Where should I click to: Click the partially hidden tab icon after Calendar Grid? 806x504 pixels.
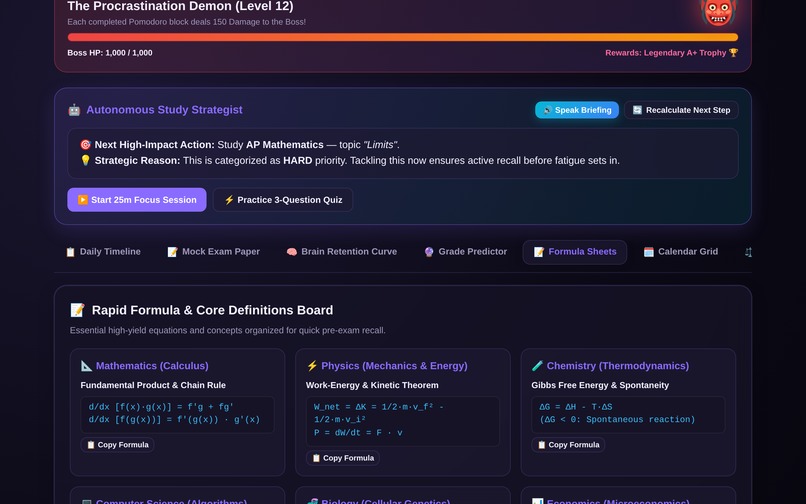(748, 252)
